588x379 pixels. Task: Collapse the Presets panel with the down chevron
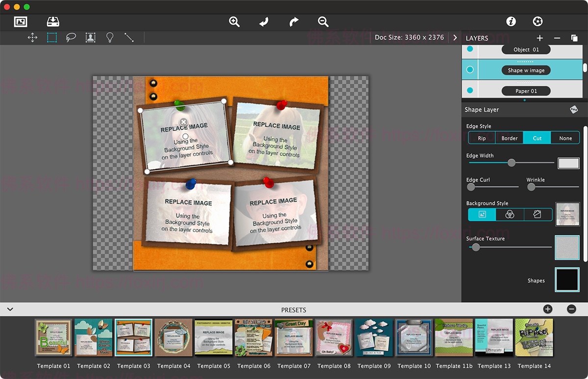10,309
